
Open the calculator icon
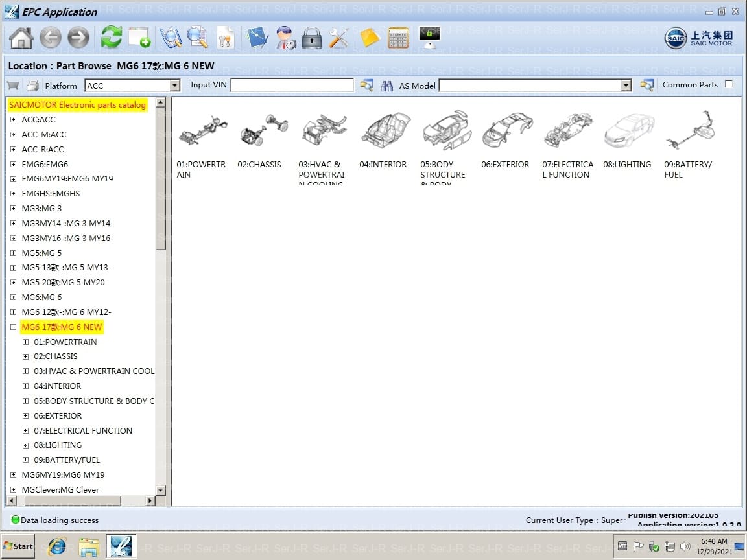coord(397,38)
